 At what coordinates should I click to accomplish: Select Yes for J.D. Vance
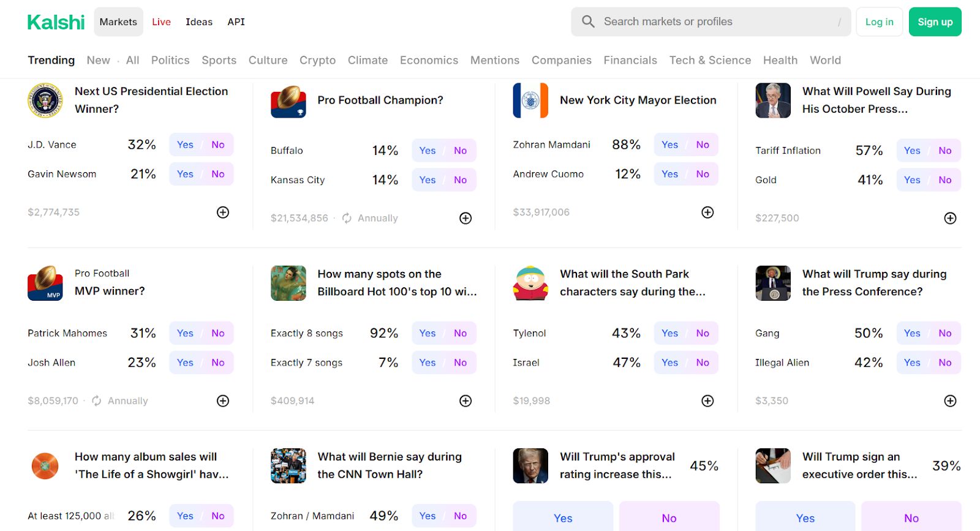pyautogui.click(x=185, y=145)
